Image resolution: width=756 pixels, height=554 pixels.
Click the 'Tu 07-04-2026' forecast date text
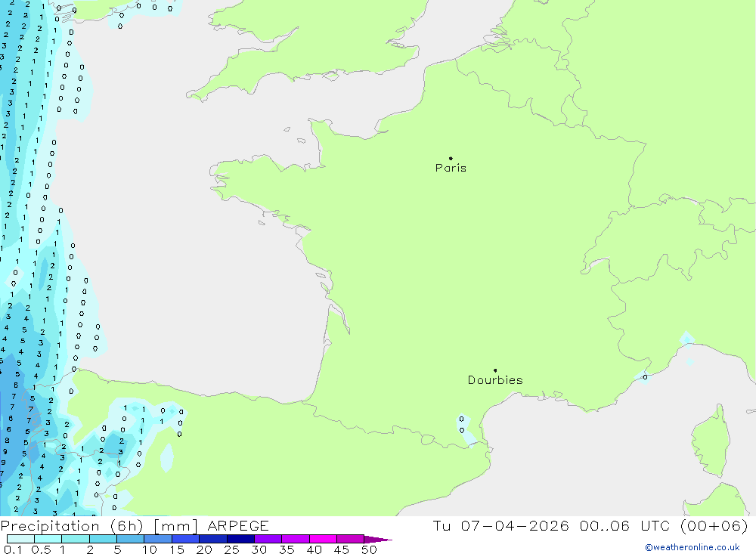pyautogui.click(x=500, y=526)
